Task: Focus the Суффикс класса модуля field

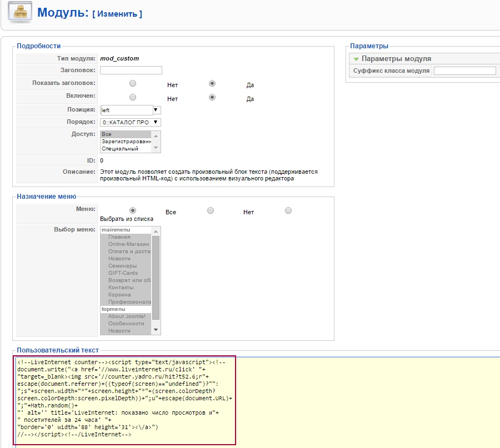Action: pos(464,71)
